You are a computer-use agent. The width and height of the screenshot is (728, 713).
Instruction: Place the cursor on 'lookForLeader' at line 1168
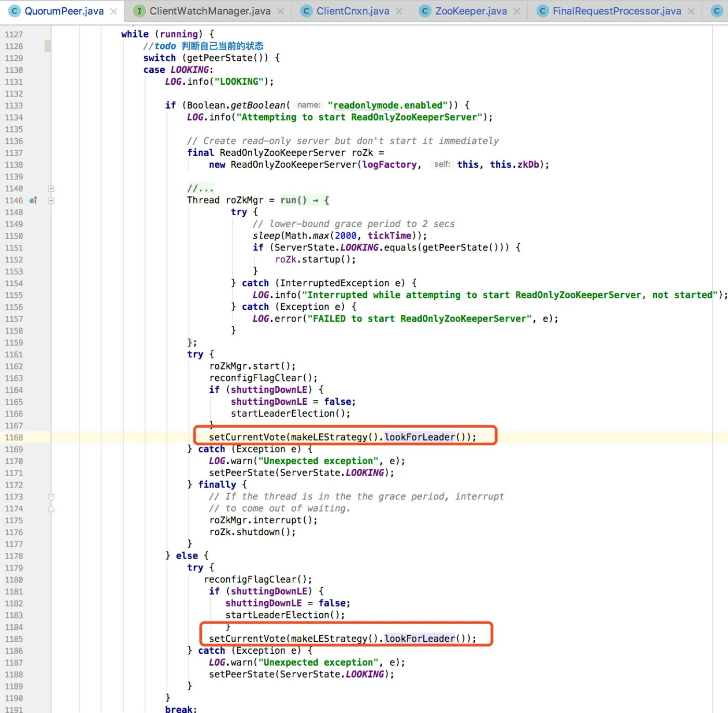tap(420, 437)
